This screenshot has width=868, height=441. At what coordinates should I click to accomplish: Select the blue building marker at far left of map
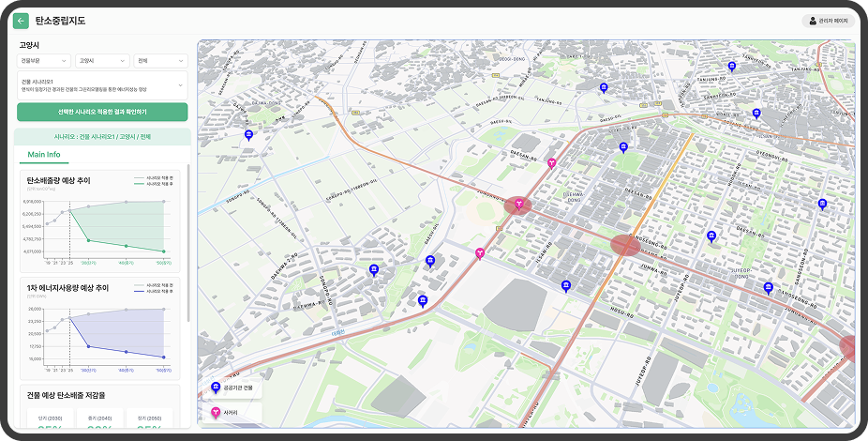248,135
